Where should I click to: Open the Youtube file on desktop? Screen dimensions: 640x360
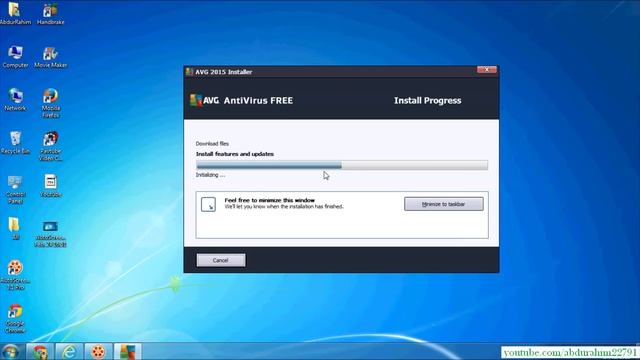pyautogui.click(x=51, y=186)
